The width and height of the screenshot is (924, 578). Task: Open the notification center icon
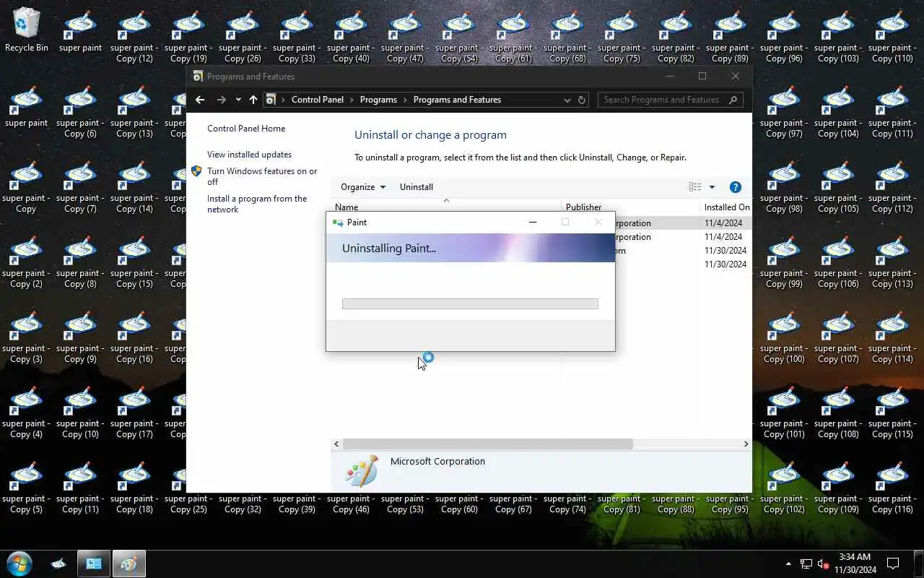(x=893, y=564)
